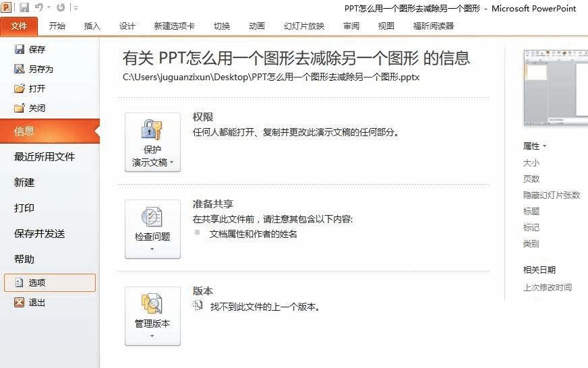
Task: Click the 标记 property label
Action: click(531, 227)
